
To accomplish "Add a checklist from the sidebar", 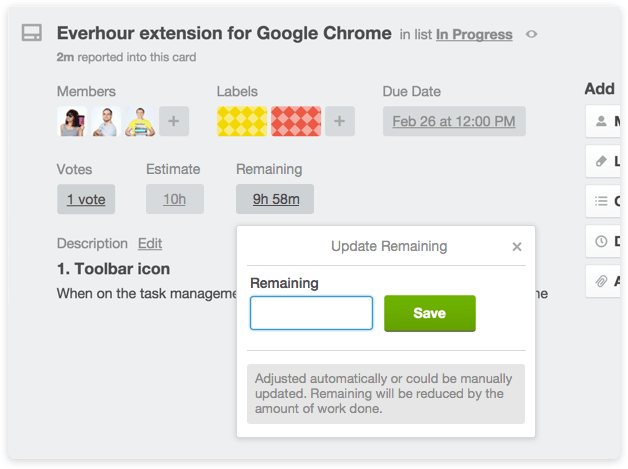I will 604,201.
